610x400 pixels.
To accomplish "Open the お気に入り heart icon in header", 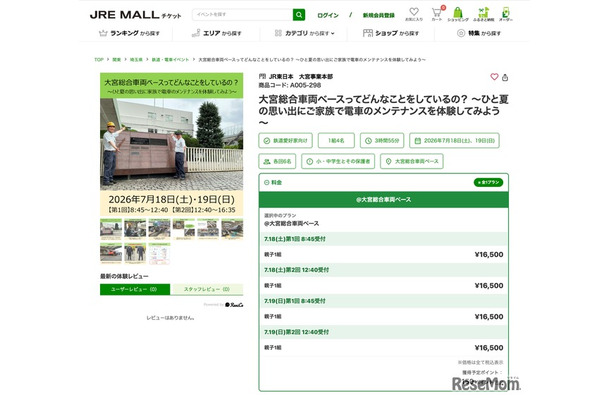I will point(414,14).
